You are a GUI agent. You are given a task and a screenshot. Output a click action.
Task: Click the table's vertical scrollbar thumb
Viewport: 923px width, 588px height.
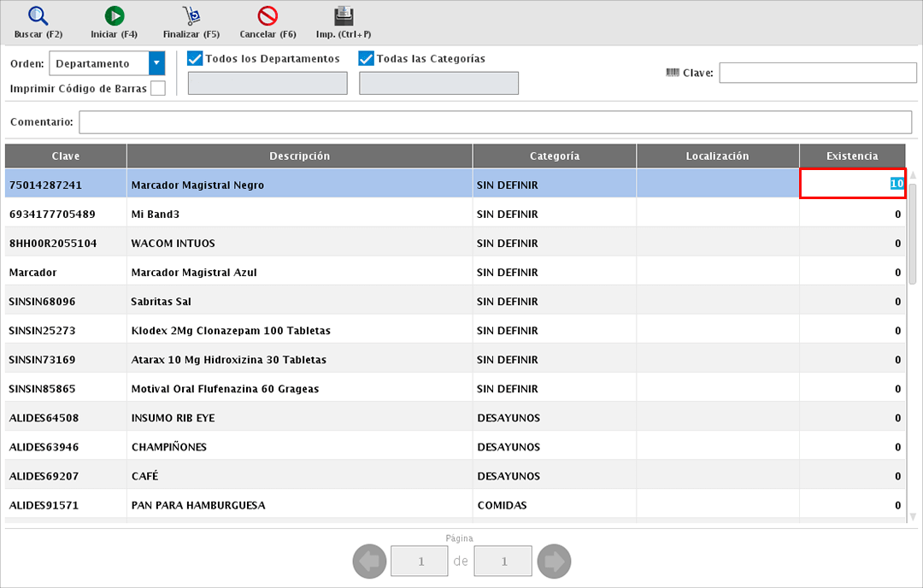[x=912, y=232]
